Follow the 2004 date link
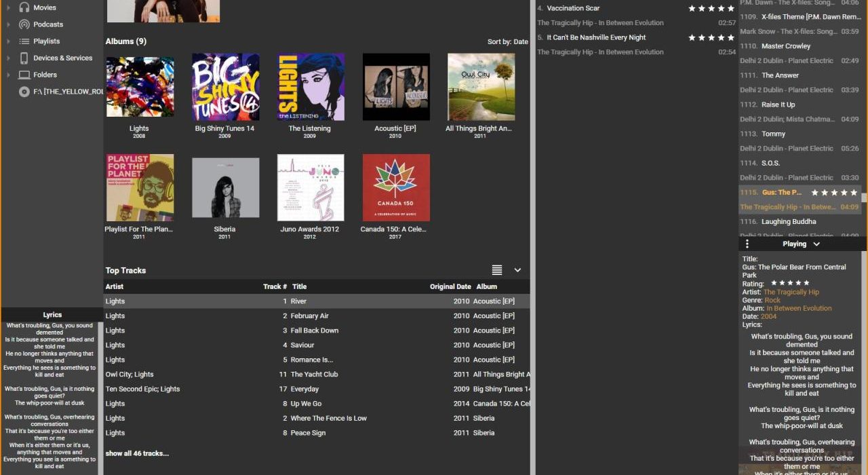 768,316
